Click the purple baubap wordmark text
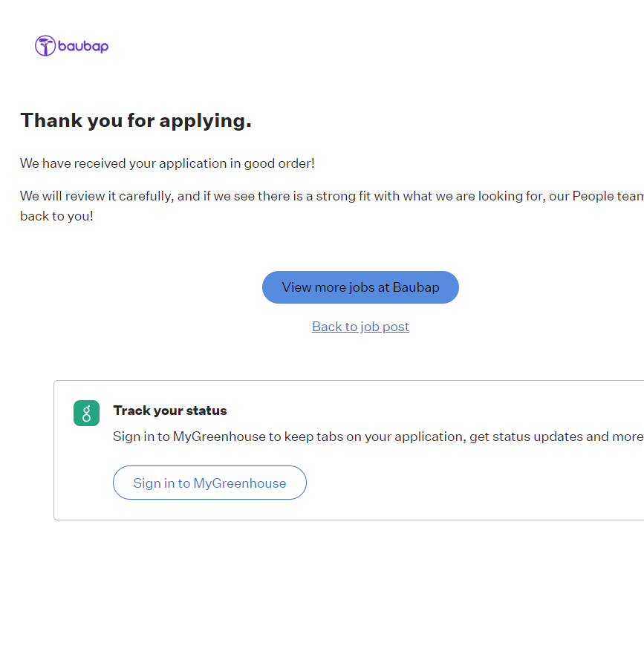Image resolution: width=644 pixels, height=660 pixels. click(x=83, y=47)
